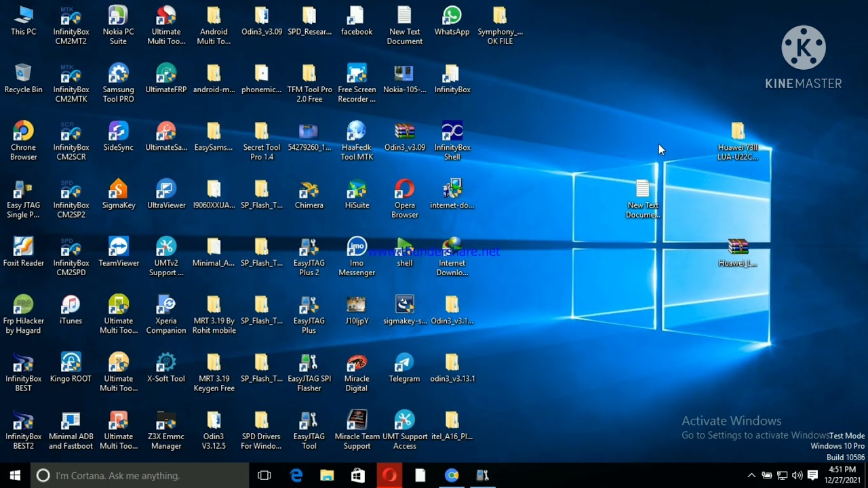Open Huawei_L... RAR archive
This screenshot has width=868, height=488.
738,252
